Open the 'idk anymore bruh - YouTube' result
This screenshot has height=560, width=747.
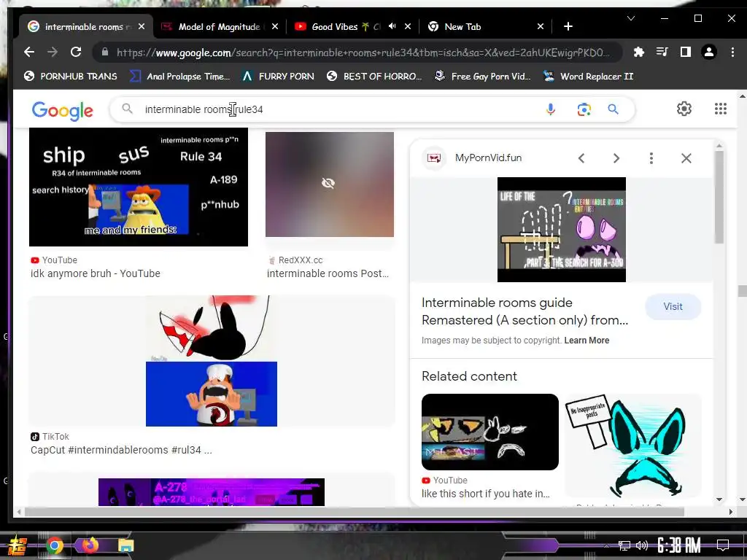[x=96, y=273]
